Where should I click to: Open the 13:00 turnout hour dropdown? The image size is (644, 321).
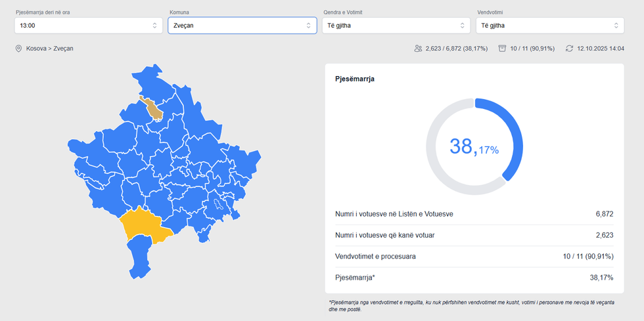(x=89, y=26)
